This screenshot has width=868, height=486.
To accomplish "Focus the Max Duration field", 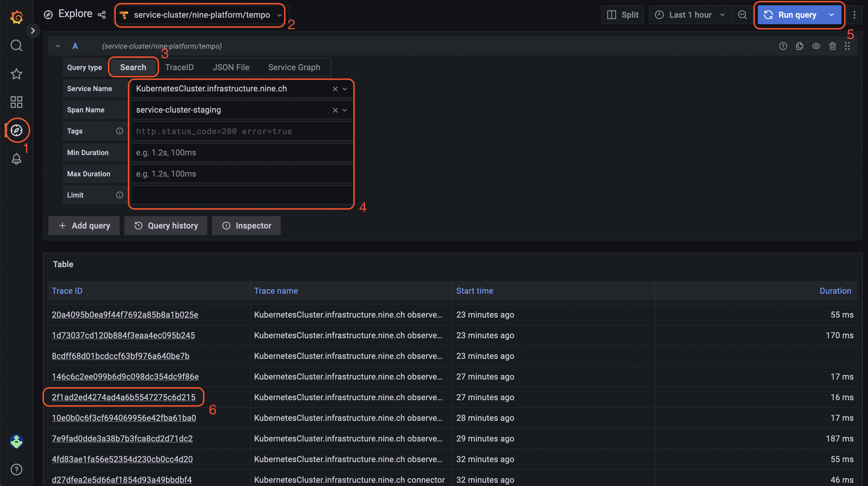I will click(x=242, y=174).
